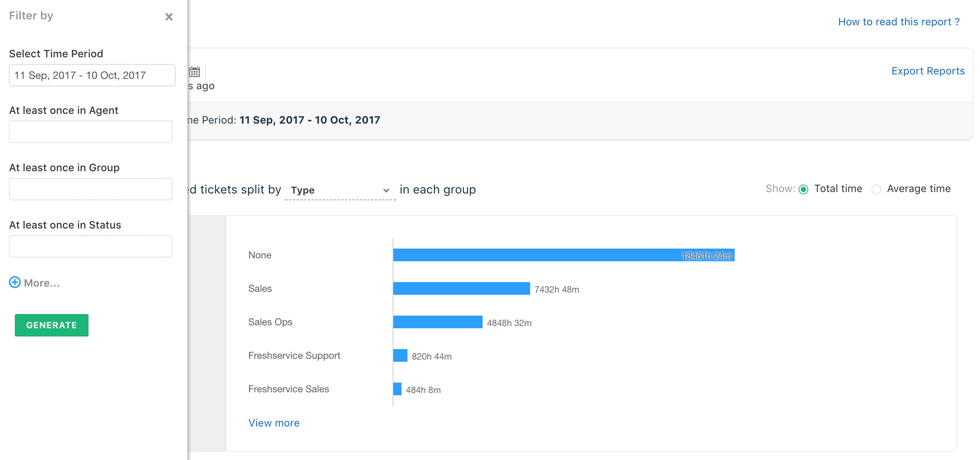Screen dimensions: 980x460
Task: Open How to read this report link
Action: point(899,22)
